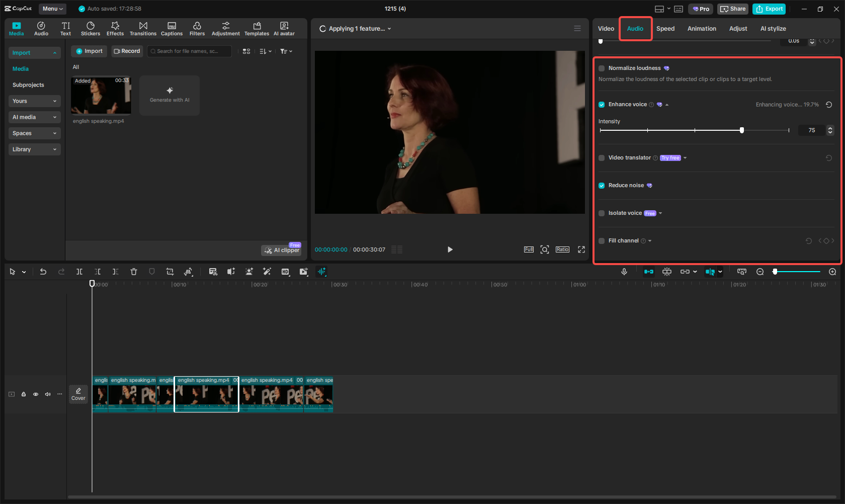Open the Menu in the top bar

52,9
